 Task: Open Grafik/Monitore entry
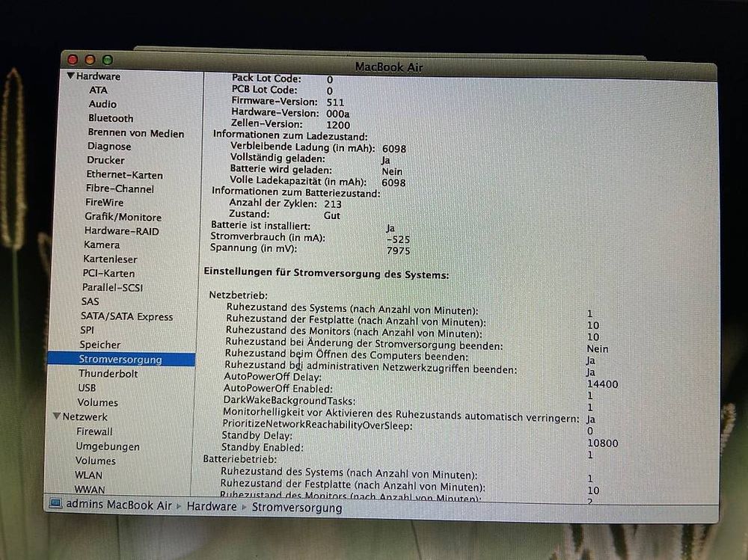tap(123, 217)
